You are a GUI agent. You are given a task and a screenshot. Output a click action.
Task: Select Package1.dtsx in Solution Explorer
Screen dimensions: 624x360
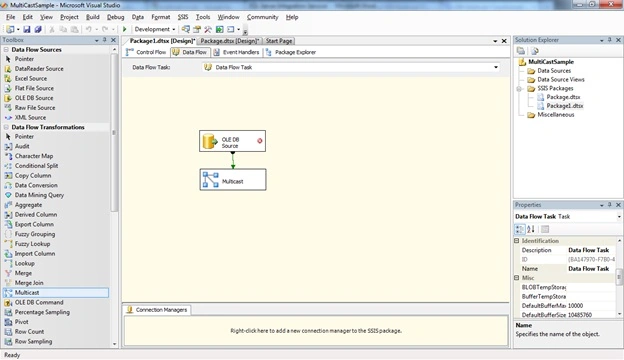[565, 106]
